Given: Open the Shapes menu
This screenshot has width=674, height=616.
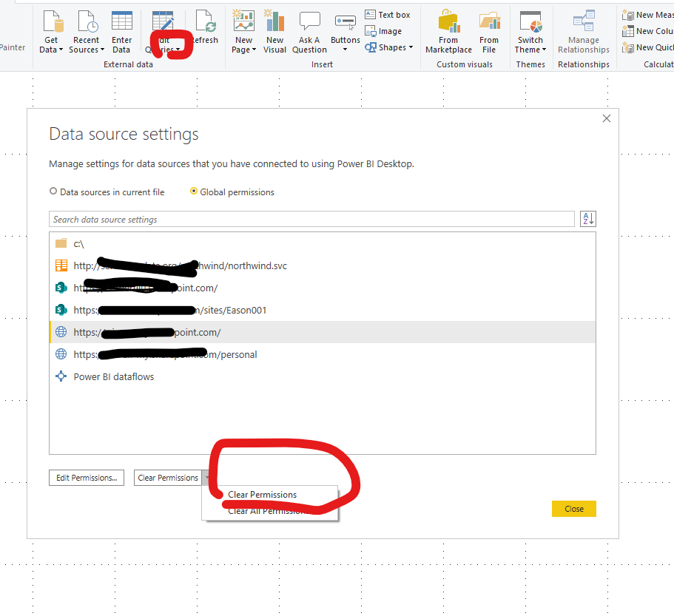Looking at the screenshot, I should 389,47.
